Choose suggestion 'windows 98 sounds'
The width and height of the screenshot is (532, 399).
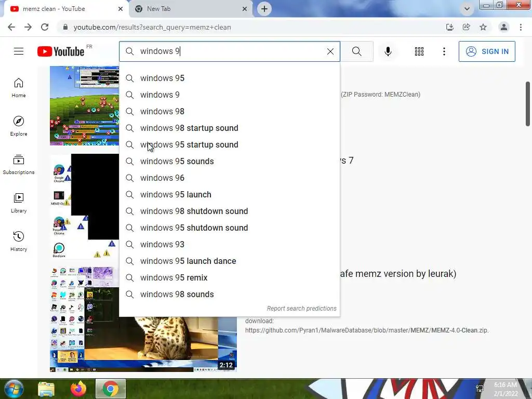(x=229, y=294)
